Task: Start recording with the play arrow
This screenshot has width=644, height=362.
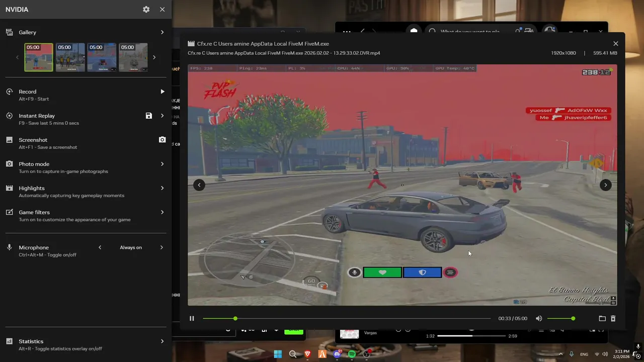Action: pos(162,92)
